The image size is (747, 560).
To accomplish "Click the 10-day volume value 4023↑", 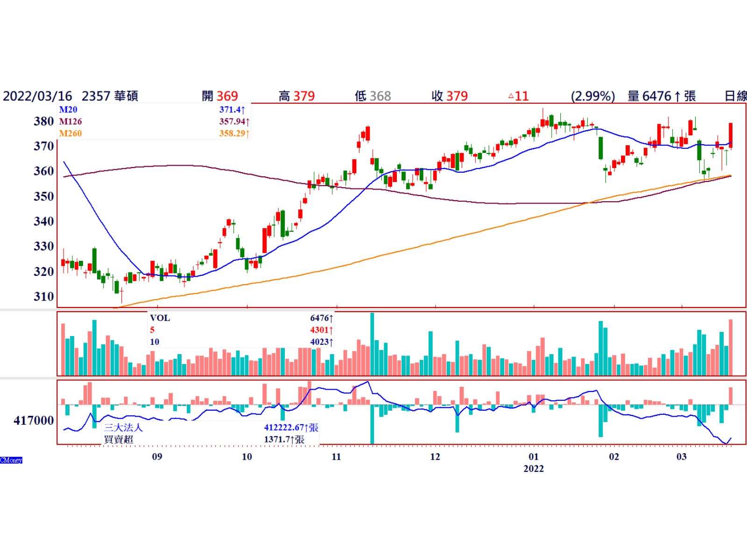I will (x=322, y=342).
